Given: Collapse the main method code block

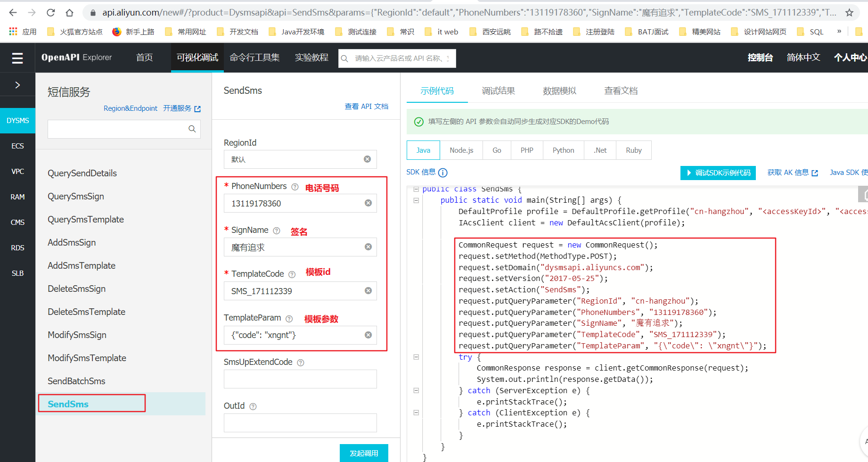Looking at the screenshot, I should tap(416, 200).
